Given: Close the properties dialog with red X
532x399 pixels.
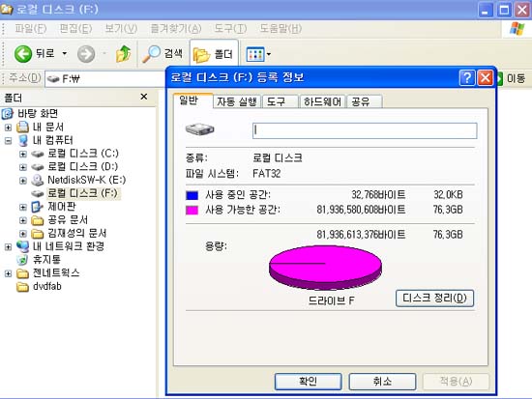Looking at the screenshot, I should (x=486, y=77).
